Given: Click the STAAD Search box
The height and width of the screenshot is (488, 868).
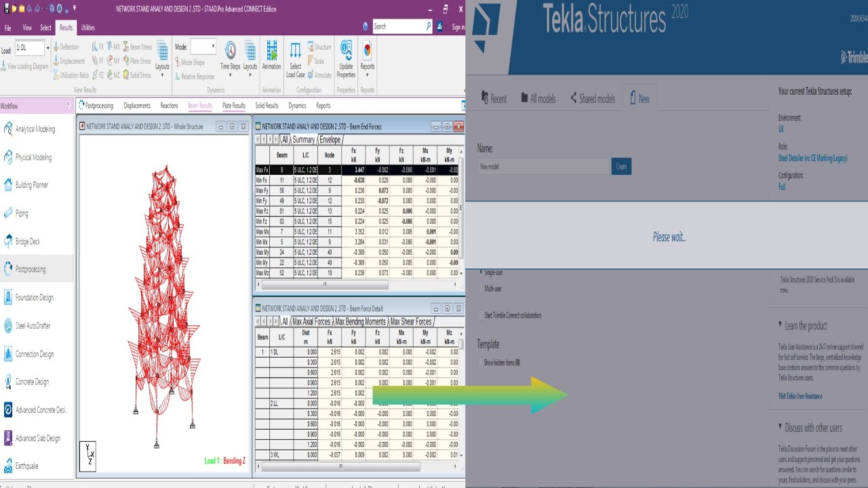Looking at the screenshot, I should coord(401,26).
